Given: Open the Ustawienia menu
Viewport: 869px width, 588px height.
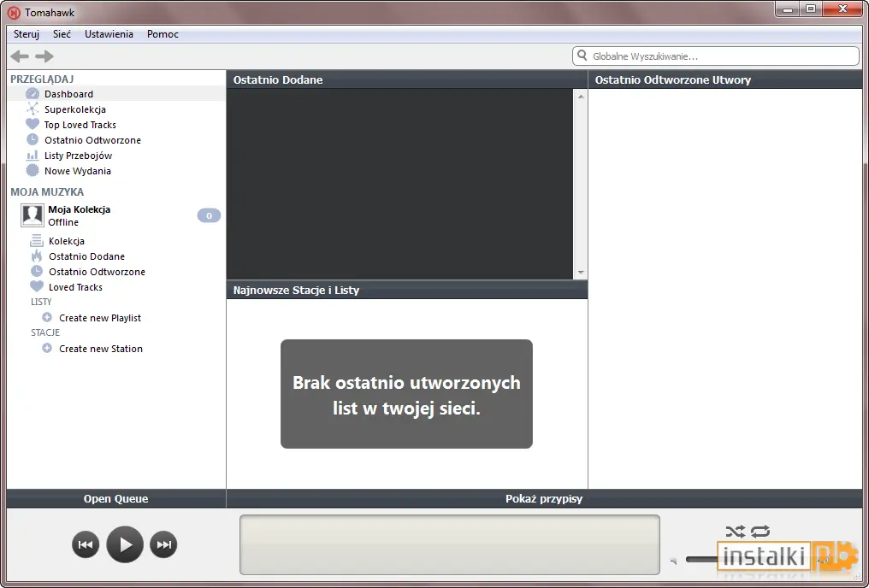Looking at the screenshot, I should pos(109,34).
